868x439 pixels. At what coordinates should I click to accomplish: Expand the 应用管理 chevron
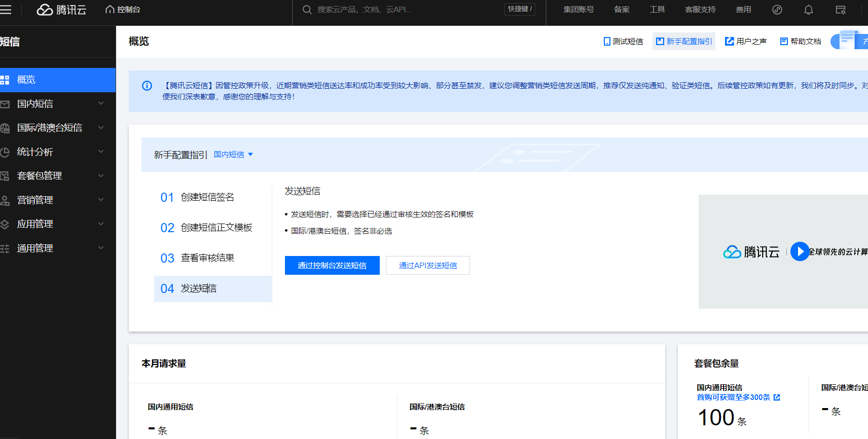pyautogui.click(x=101, y=224)
